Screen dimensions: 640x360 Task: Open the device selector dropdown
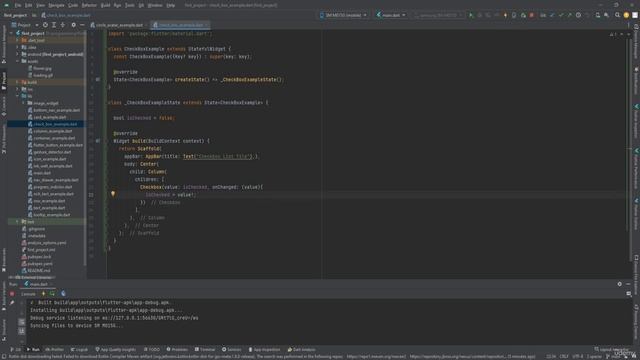[x=343, y=15]
